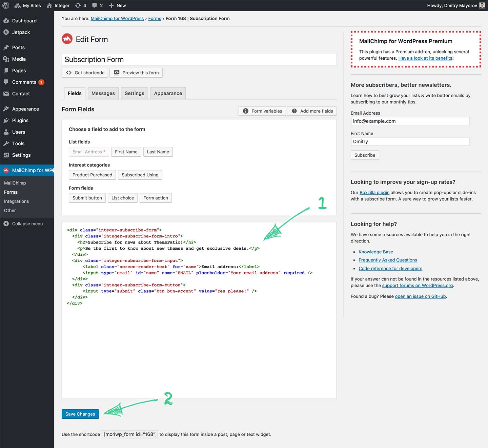
Task: Click the Tools wrench icon
Action: click(x=6, y=143)
